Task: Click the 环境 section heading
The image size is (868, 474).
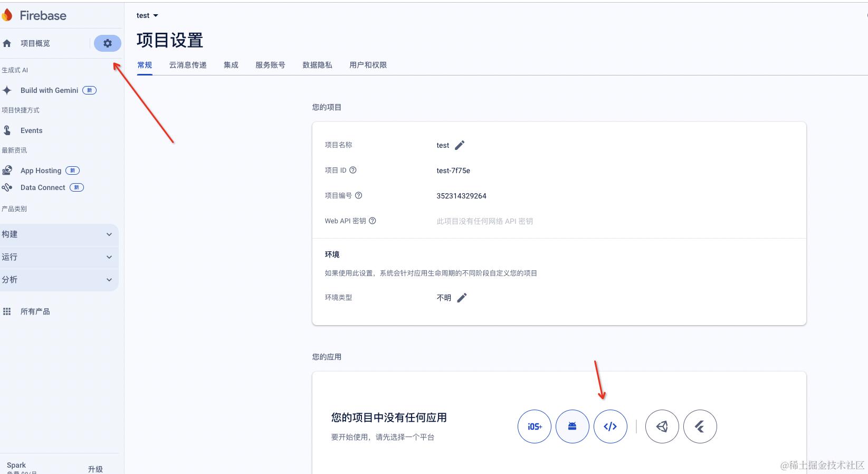Action: (x=332, y=254)
